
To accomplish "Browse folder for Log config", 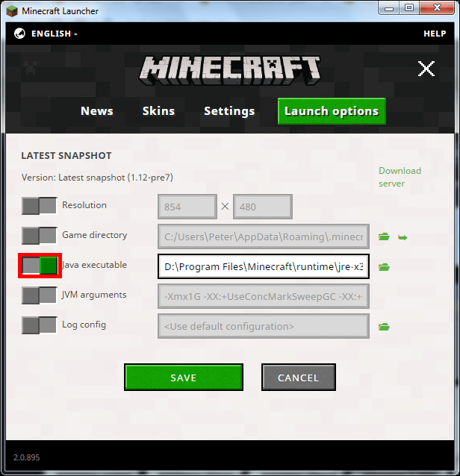I will click(x=384, y=327).
